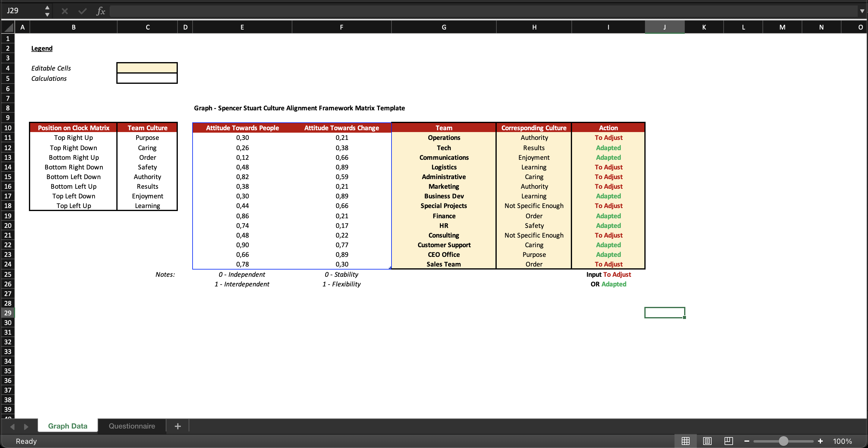Click the zoom slider handle
868x448 pixels.
783,441
